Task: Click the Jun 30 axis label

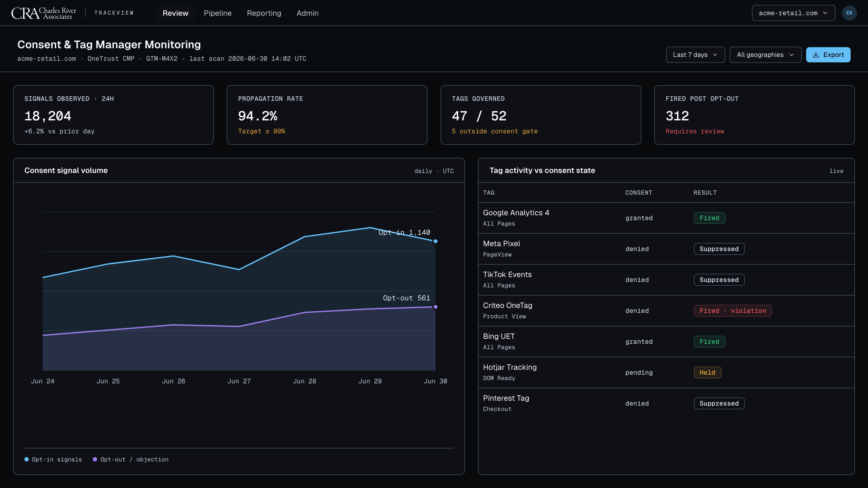Action: (x=435, y=381)
